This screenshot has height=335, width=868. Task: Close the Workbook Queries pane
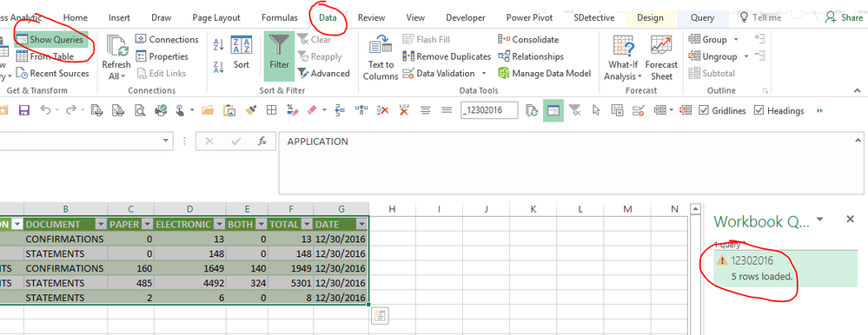pyautogui.click(x=851, y=220)
